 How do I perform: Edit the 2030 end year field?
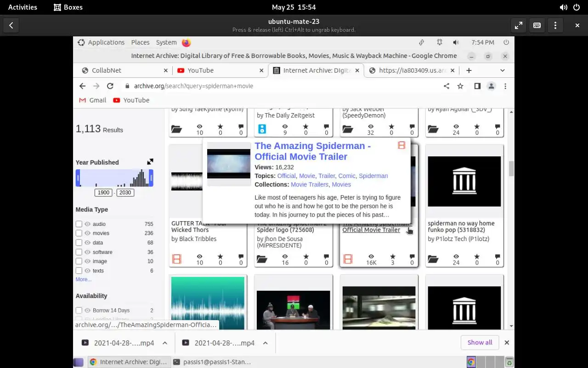[x=125, y=193]
